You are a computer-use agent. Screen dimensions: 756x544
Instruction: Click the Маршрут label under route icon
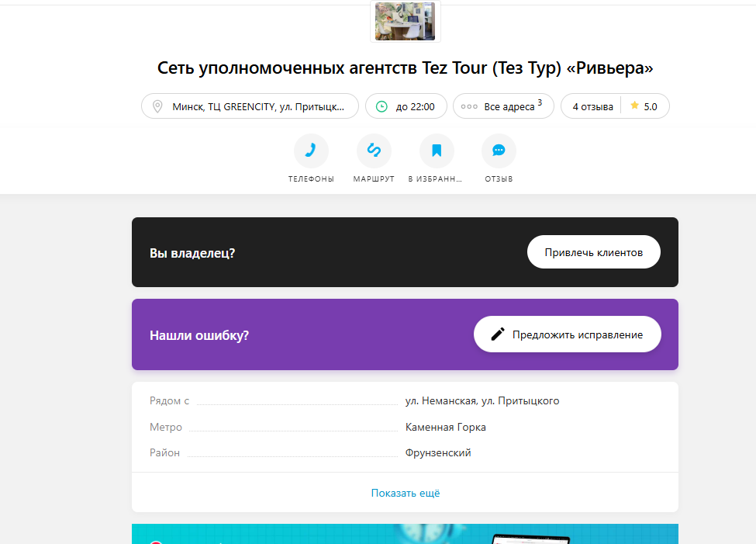point(374,179)
